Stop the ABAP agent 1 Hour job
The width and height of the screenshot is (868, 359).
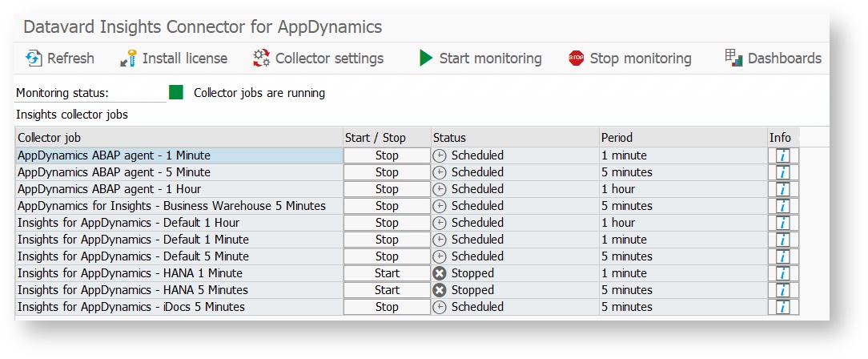[387, 189]
